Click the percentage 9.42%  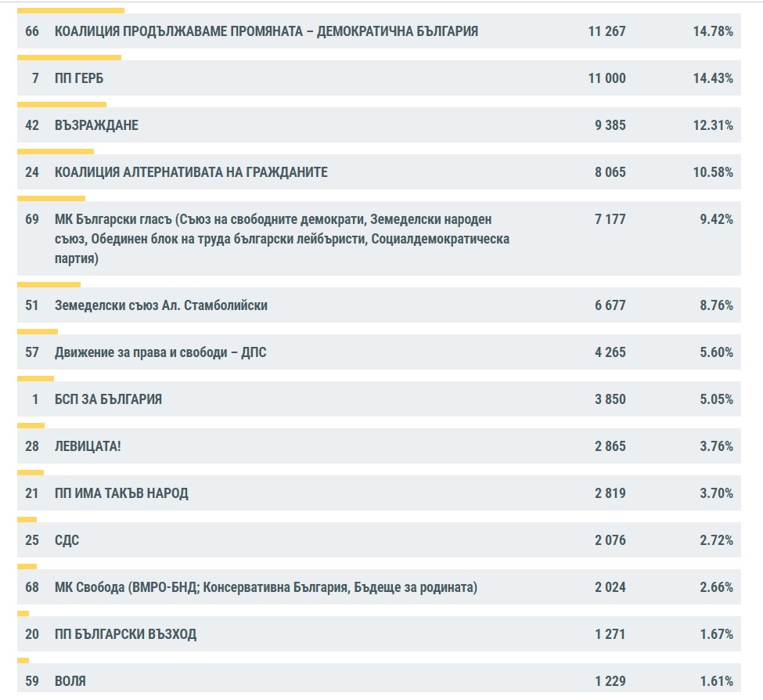[716, 219]
